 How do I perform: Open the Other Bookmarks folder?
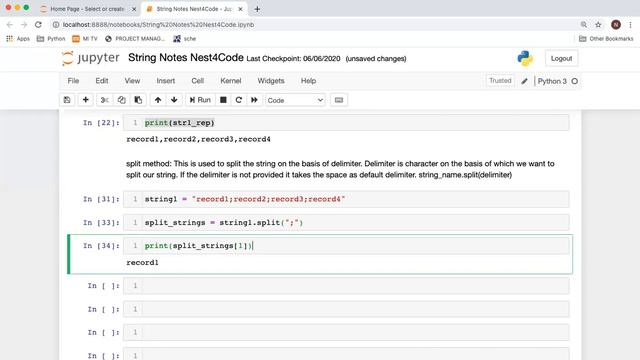[x=606, y=39]
